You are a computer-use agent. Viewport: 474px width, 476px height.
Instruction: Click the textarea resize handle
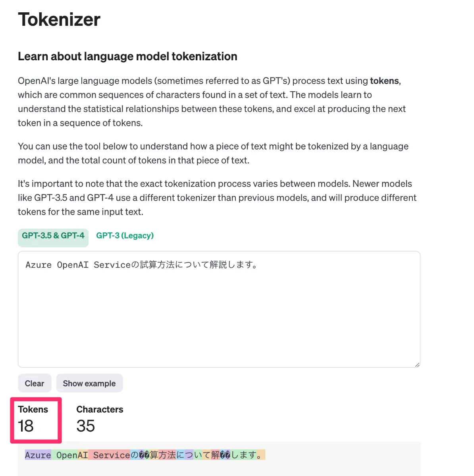[417, 364]
